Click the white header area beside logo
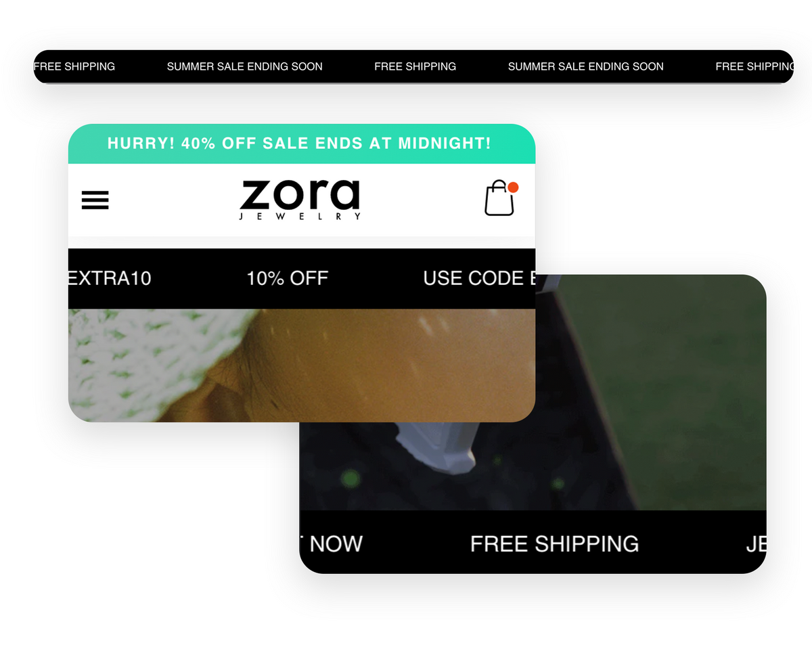 pos(420,200)
